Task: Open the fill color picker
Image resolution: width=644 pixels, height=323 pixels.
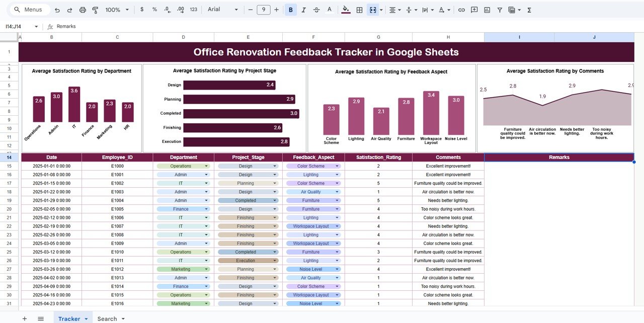Action: tap(345, 10)
